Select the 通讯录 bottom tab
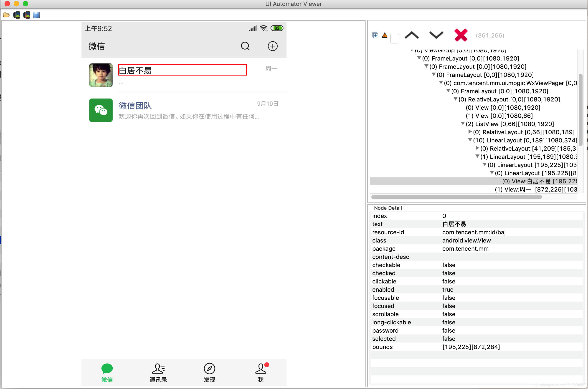Image resolution: width=588 pixels, height=389 pixels. [158, 373]
